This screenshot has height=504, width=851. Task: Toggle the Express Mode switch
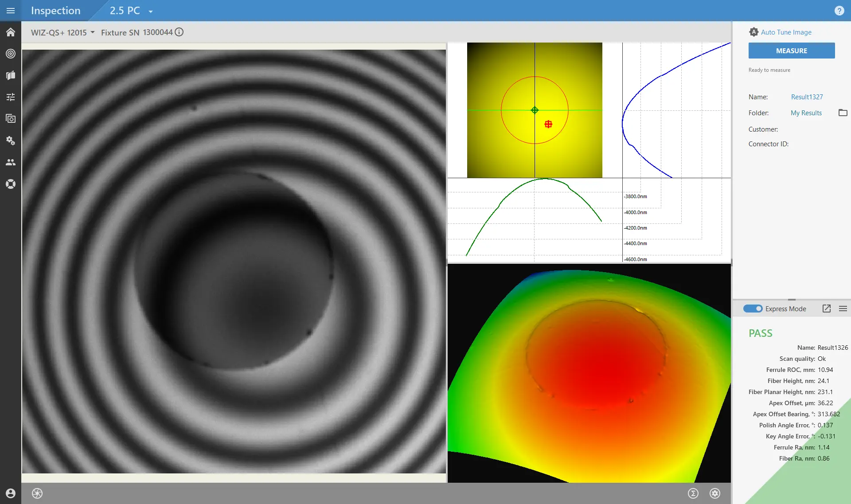tap(753, 309)
